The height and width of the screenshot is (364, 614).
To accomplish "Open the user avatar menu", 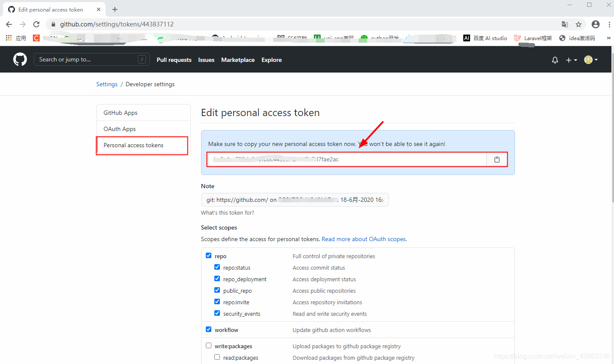I will [x=591, y=60].
